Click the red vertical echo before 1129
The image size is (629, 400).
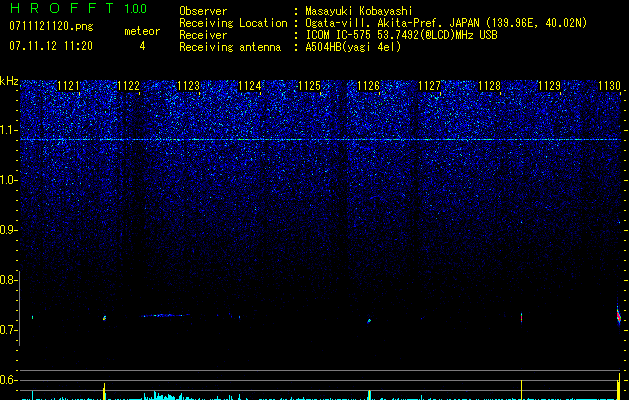[x=521, y=317]
